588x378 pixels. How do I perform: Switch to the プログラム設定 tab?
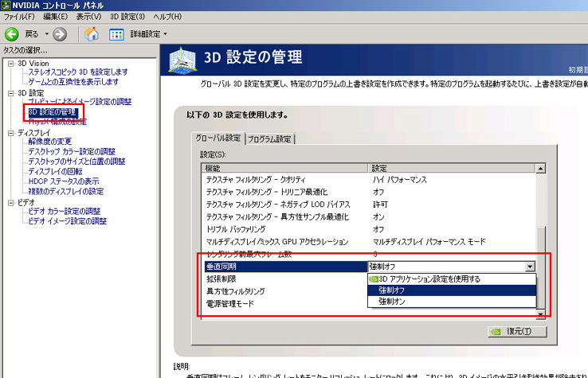pos(269,139)
